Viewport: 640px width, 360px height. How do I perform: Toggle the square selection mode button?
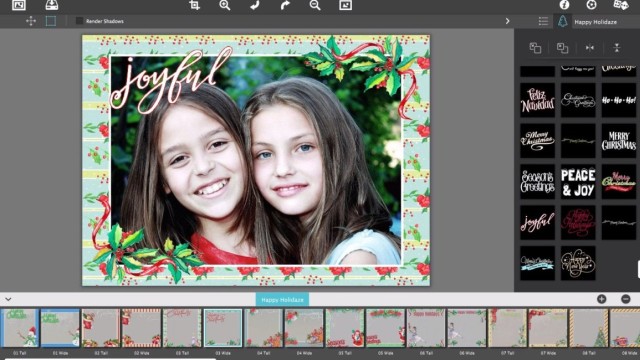(x=51, y=21)
